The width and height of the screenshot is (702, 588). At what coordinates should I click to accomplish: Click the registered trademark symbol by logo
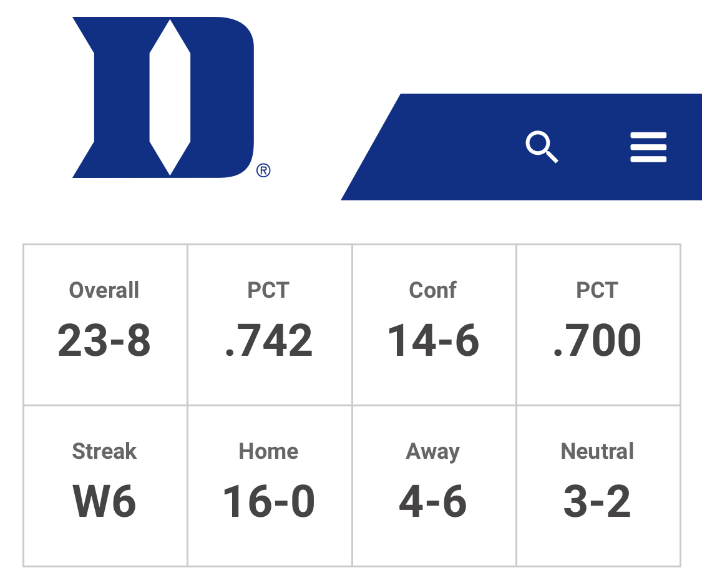[x=263, y=170]
